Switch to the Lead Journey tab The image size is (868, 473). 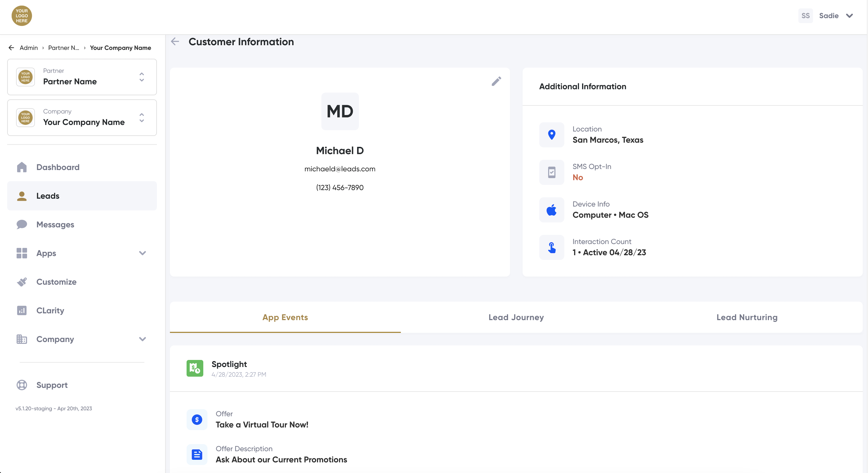coord(516,317)
